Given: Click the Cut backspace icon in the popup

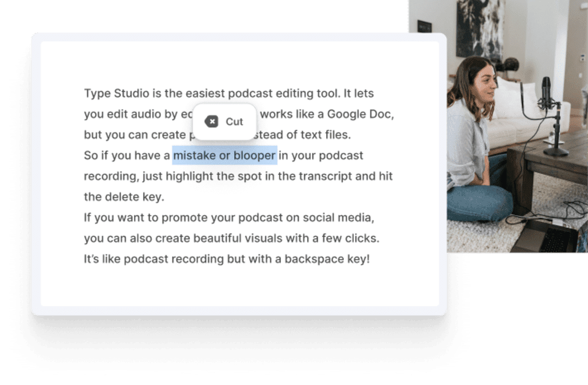Looking at the screenshot, I should (x=211, y=122).
